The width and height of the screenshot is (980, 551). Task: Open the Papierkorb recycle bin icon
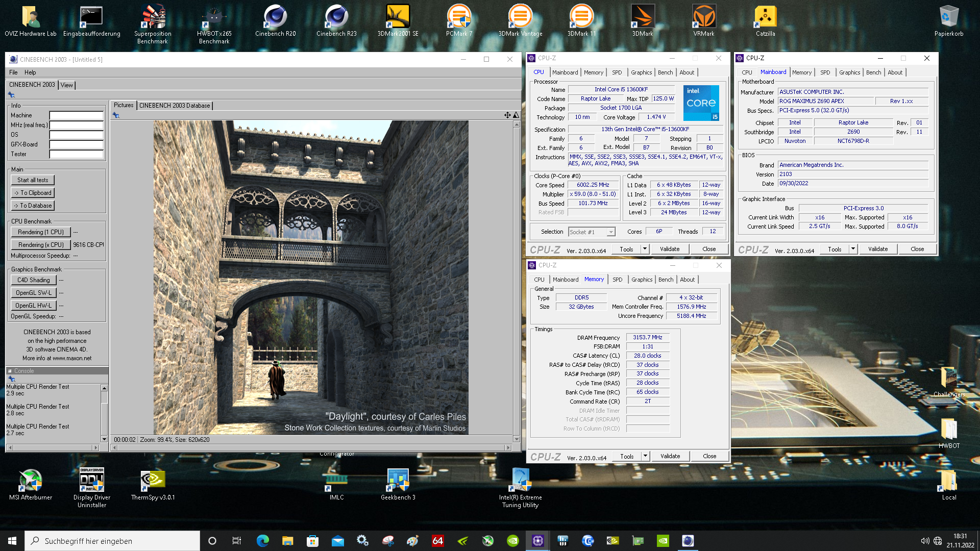coord(949,20)
